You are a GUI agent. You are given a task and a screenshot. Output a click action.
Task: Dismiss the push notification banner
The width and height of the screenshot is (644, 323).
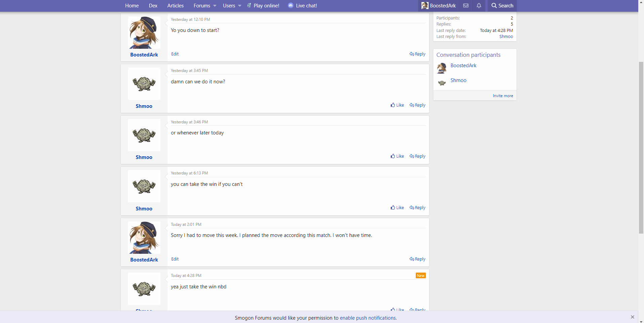click(x=632, y=317)
